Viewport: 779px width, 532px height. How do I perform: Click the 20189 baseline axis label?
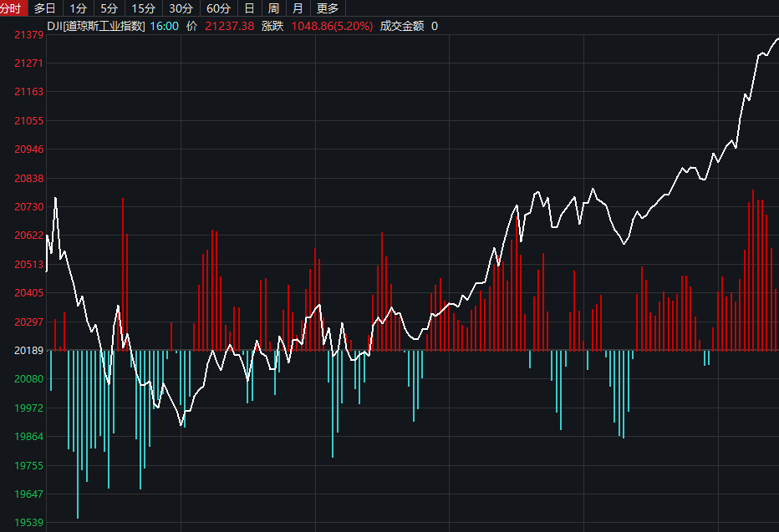[29, 351]
